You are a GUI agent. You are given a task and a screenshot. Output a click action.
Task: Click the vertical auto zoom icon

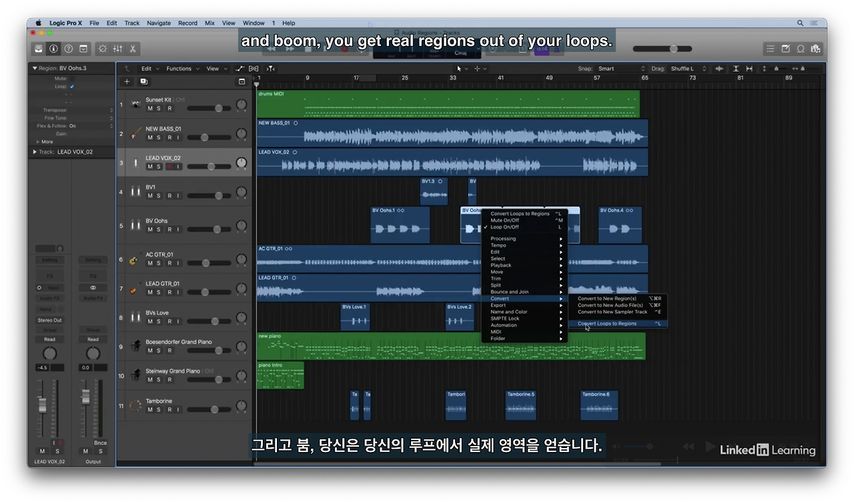(736, 69)
